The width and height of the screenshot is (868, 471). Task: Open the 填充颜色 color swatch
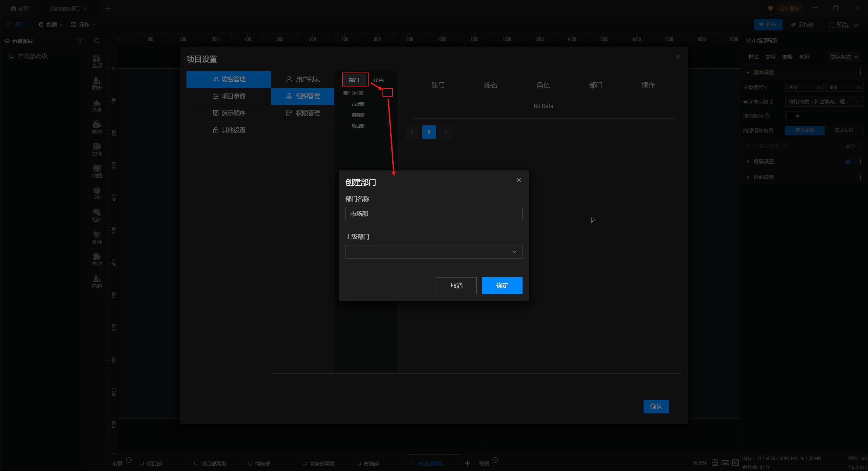(x=793, y=116)
